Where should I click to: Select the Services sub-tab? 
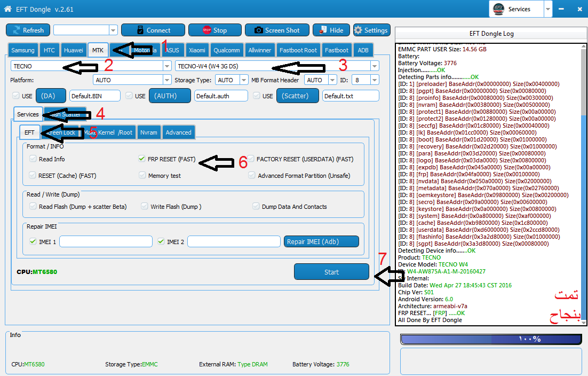click(28, 114)
